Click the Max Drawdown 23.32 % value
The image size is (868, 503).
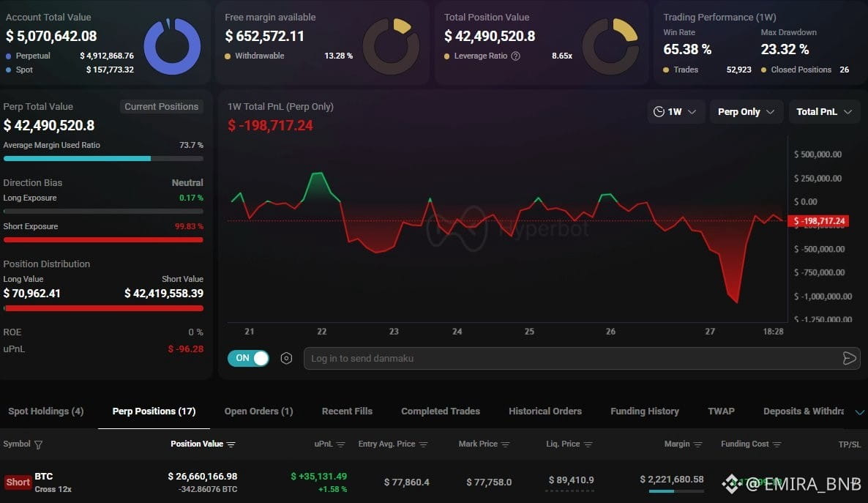point(785,49)
